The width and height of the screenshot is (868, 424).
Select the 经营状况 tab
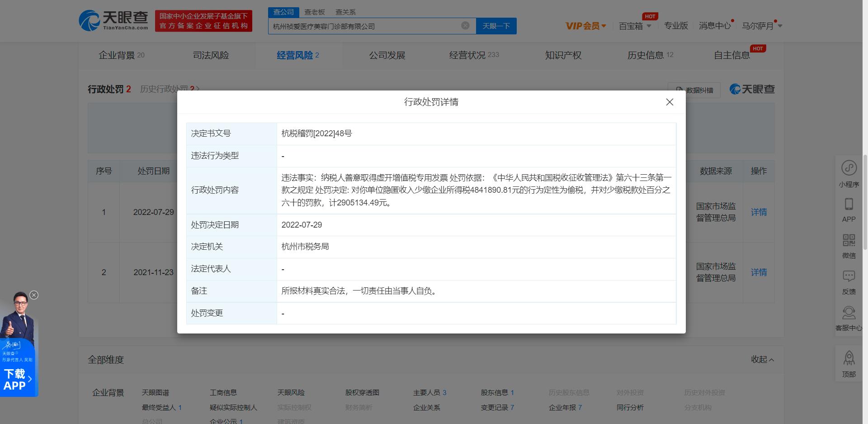tap(474, 55)
